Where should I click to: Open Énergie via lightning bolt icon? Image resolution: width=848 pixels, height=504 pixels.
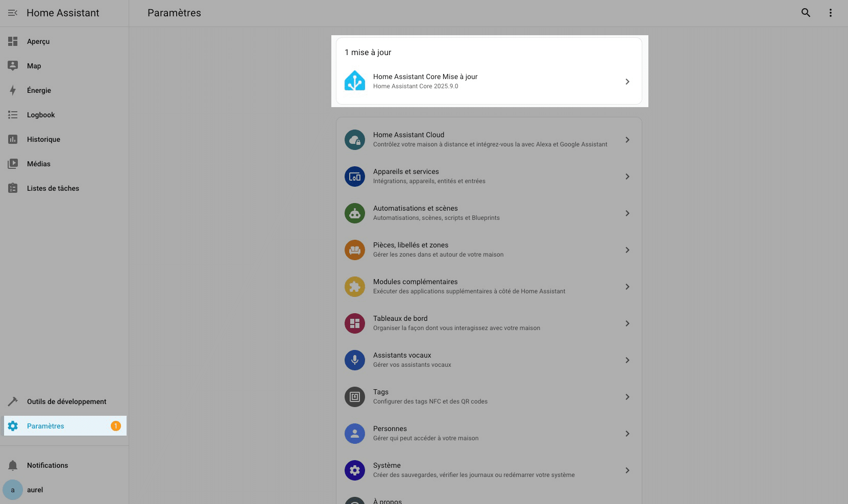[x=13, y=90]
